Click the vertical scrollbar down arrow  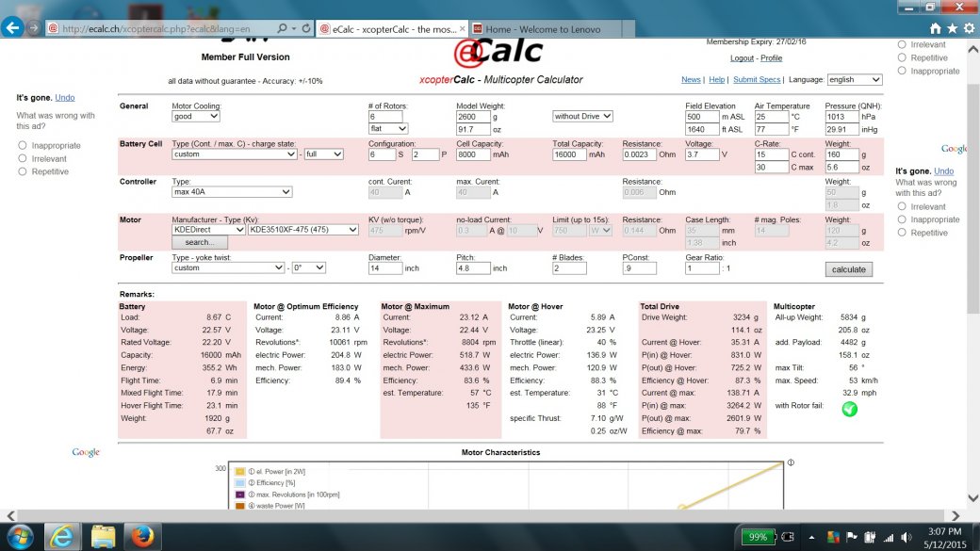point(973,498)
